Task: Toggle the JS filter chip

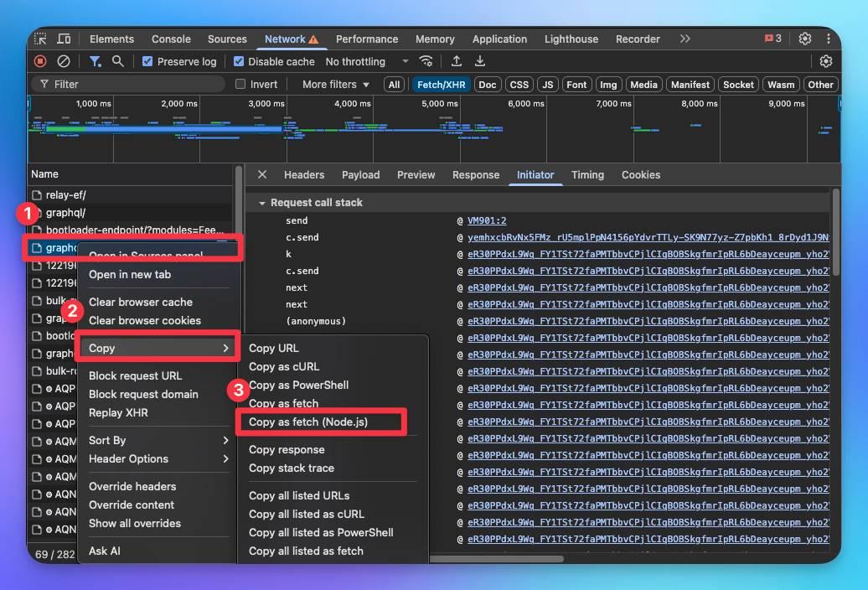Action: point(547,85)
